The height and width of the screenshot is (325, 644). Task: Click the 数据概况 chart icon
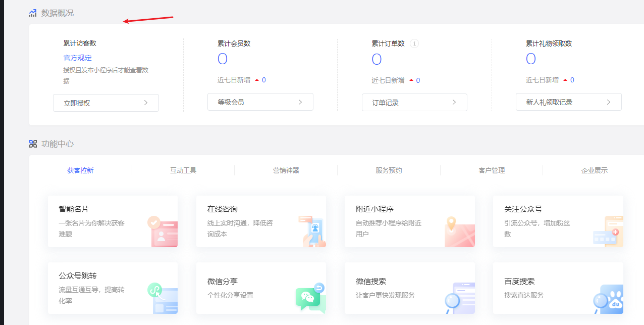point(33,13)
